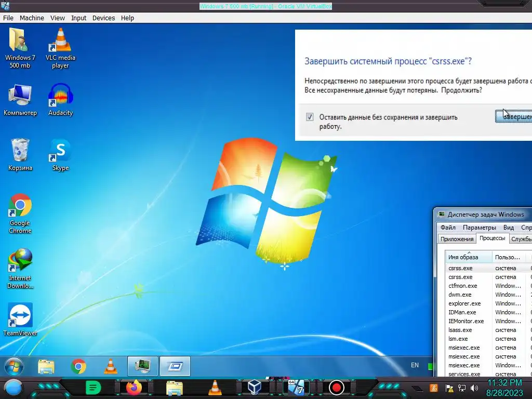Open the VirtualBox View menu
Viewport: 532px width, 399px height.
pos(57,18)
